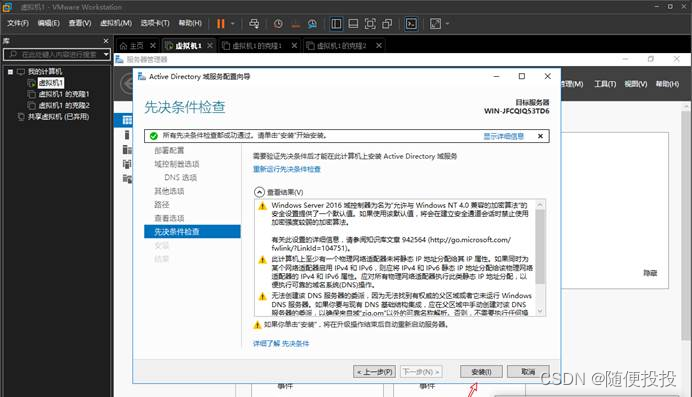Click the 详细了解 先决条件 link

click(281, 344)
